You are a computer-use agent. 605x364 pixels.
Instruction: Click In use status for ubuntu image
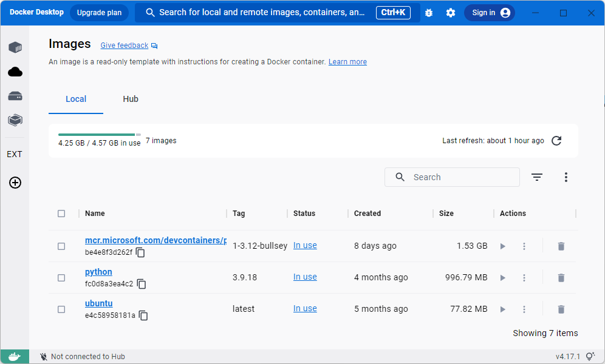[305, 309]
